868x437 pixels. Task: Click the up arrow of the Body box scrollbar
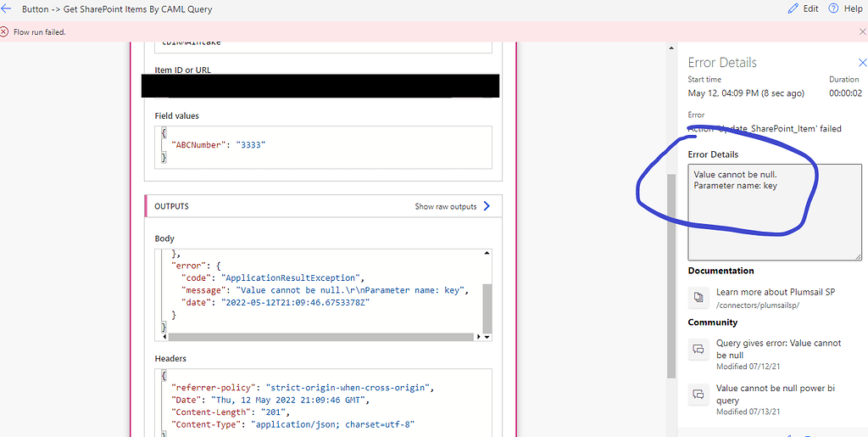point(487,254)
